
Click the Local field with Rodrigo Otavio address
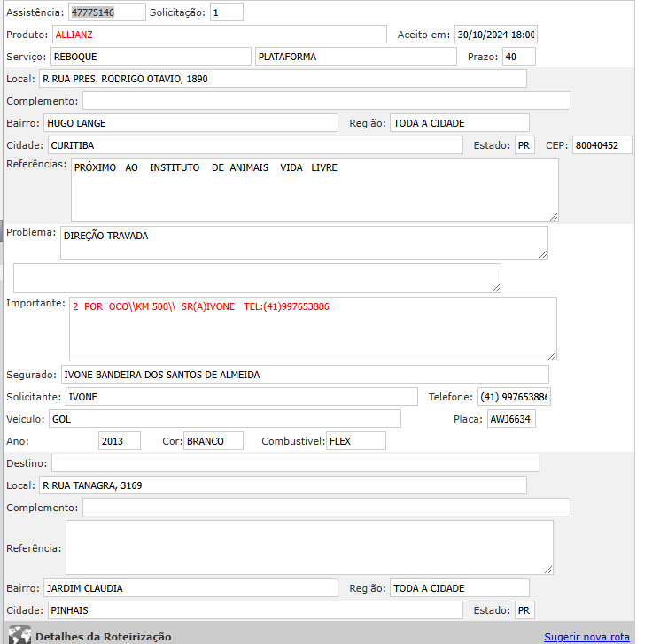click(x=282, y=79)
